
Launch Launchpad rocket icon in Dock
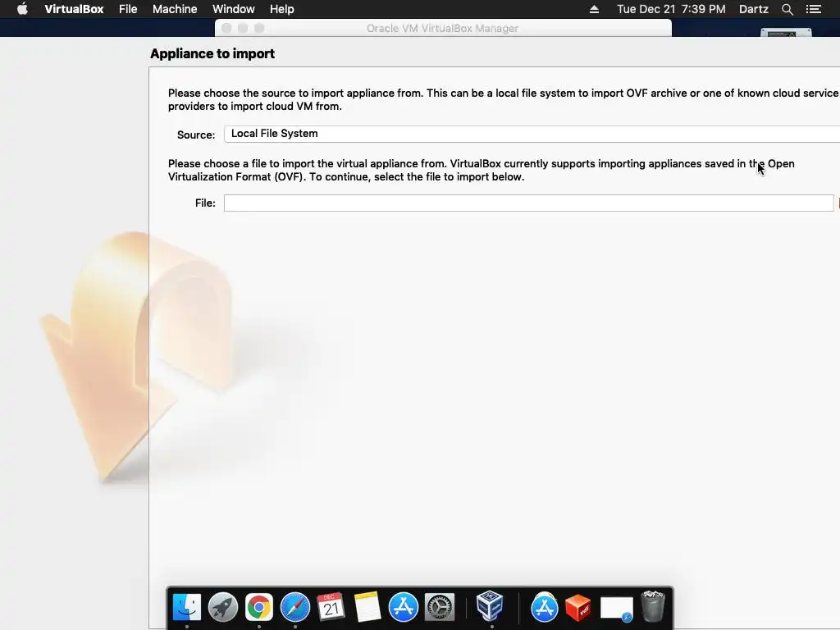223,608
